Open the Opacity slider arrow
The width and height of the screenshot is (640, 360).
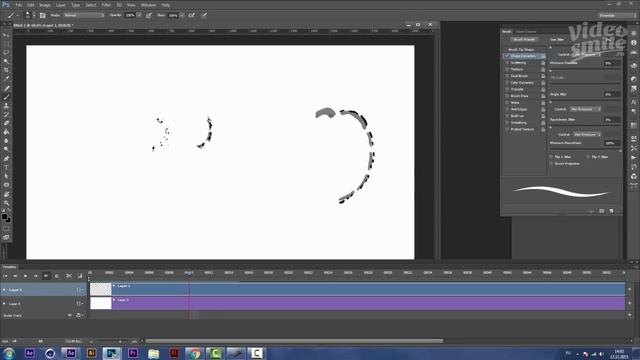pyautogui.click(x=139, y=16)
